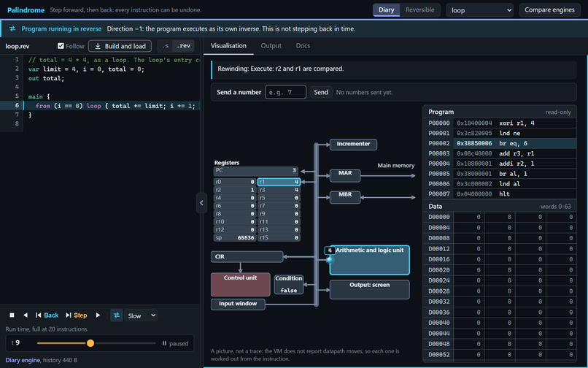Click the t 9 time counter
588x368 pixels.
(16, 343)
